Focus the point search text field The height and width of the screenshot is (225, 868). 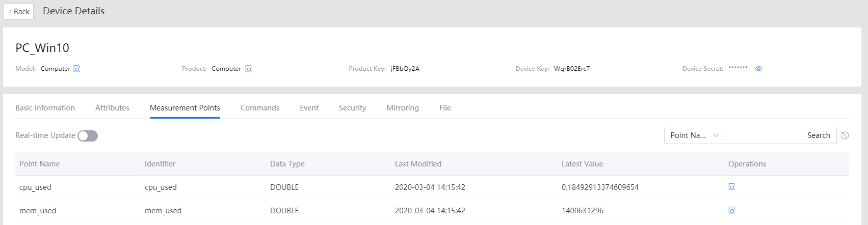[x=762, y=135]
